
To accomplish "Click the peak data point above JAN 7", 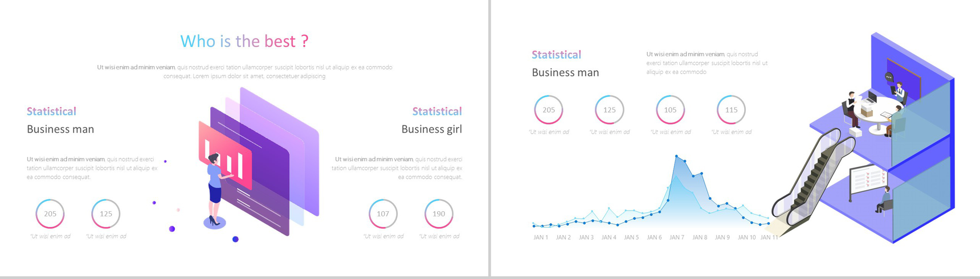I will pos(676,156).
